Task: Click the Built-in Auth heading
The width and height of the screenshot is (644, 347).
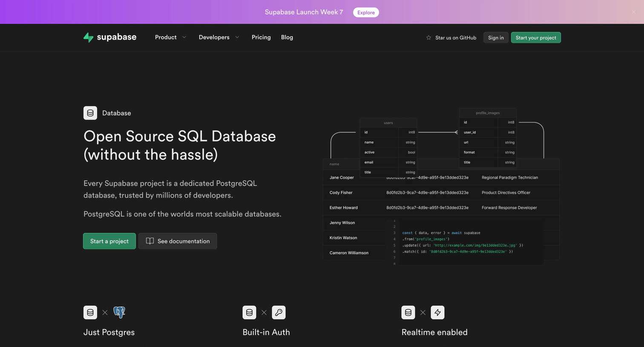Action: [x=266, y=332]
